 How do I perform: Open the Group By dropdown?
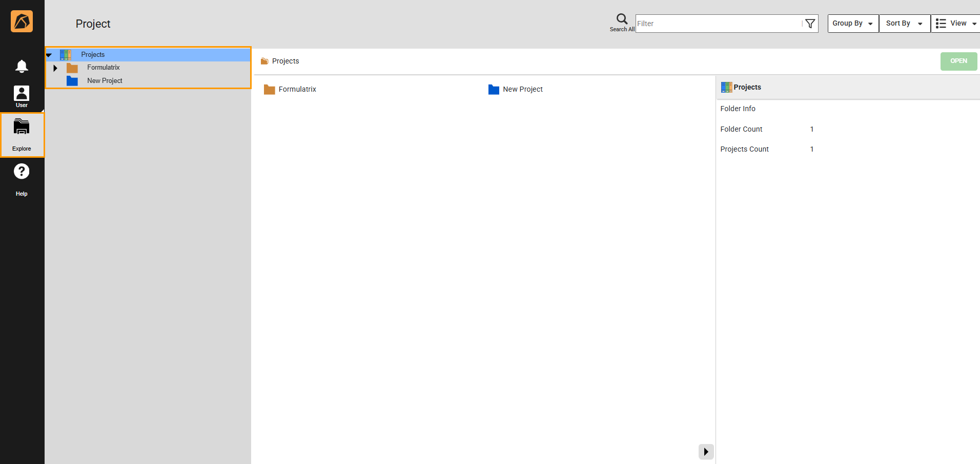pyautogui.click(x=853, y=24)
